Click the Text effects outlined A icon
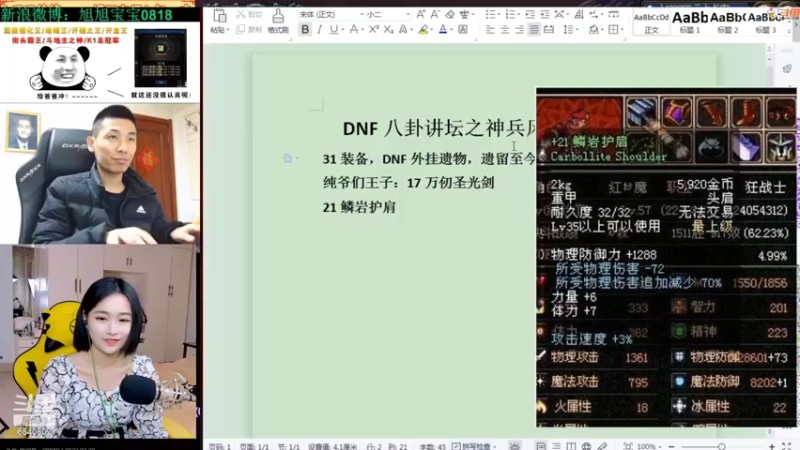This screenshot has width=800, height=450. coord(403,30)
